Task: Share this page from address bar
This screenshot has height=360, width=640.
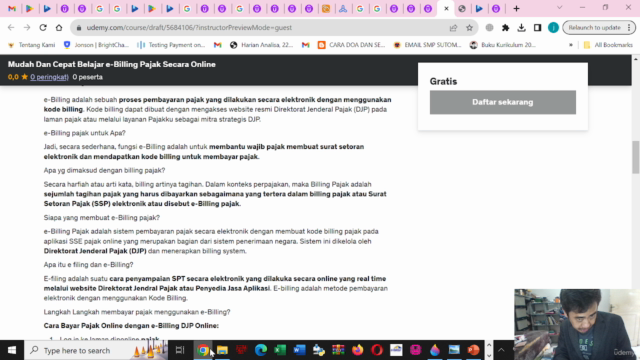Action: [453, 28]
